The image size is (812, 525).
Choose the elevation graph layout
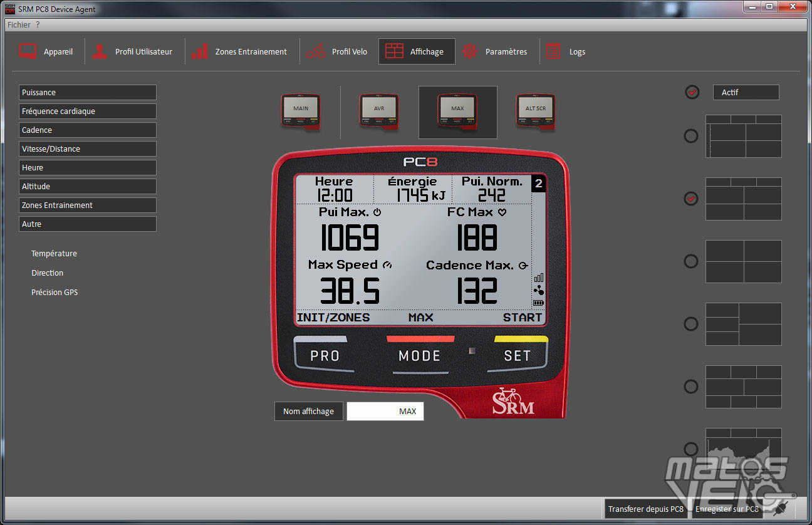[743, 449]
